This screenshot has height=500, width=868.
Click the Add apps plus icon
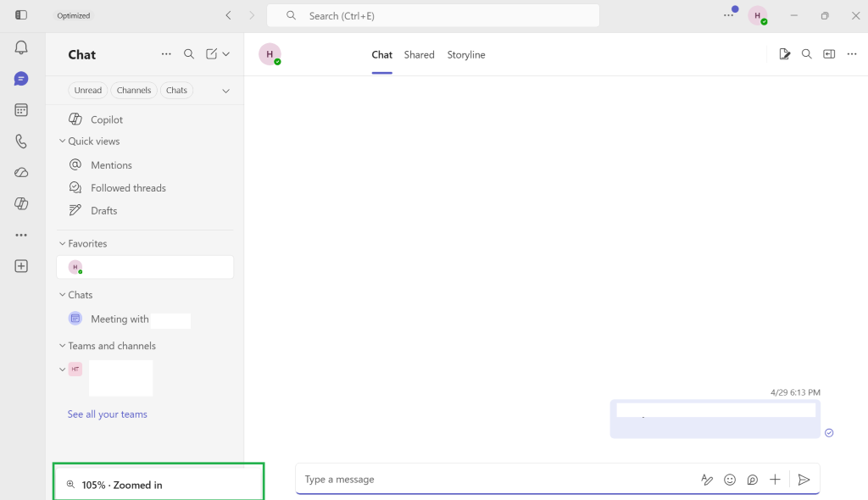tap(21, 266)
